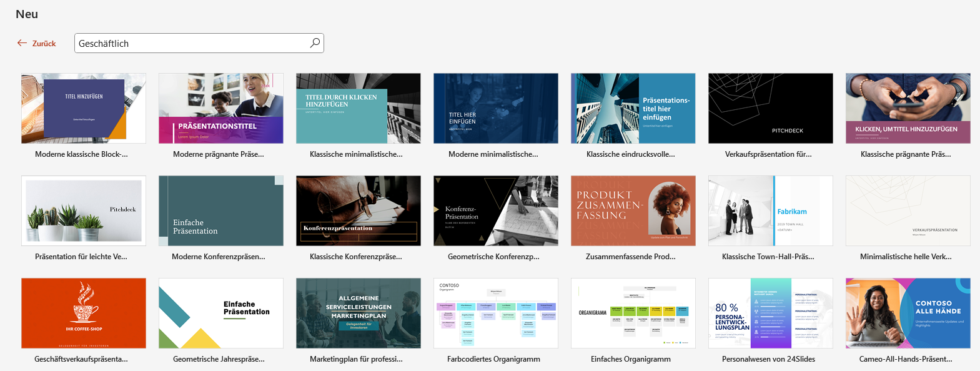980x371 pixels.
Task: Choose the Einfache Präsentation dark green template
Action: [221, 211]
